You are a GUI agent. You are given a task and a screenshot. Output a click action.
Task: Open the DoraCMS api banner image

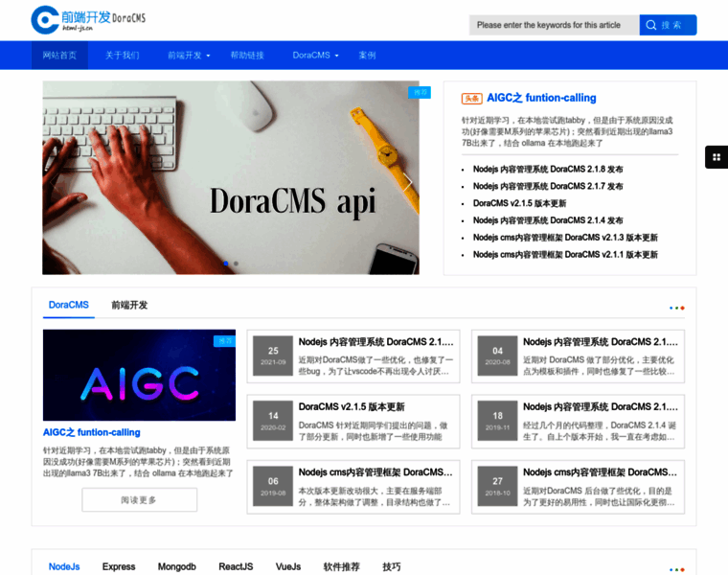click(231, 177)
